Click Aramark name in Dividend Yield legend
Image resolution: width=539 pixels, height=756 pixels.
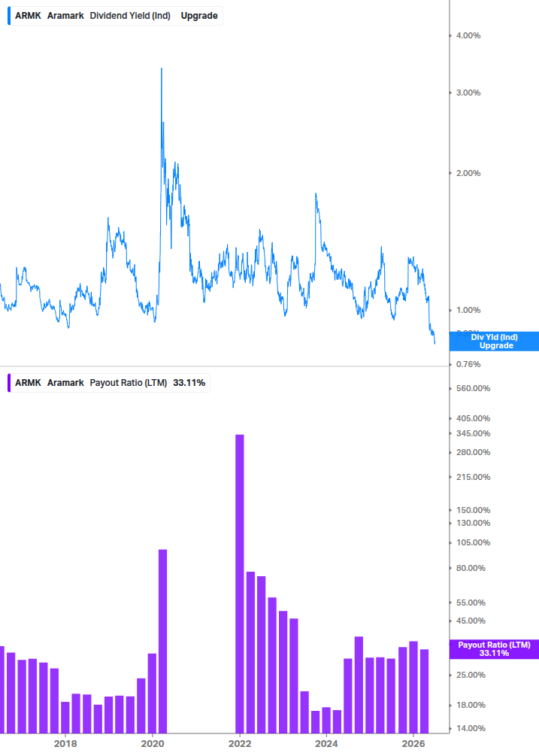(65, 16)
